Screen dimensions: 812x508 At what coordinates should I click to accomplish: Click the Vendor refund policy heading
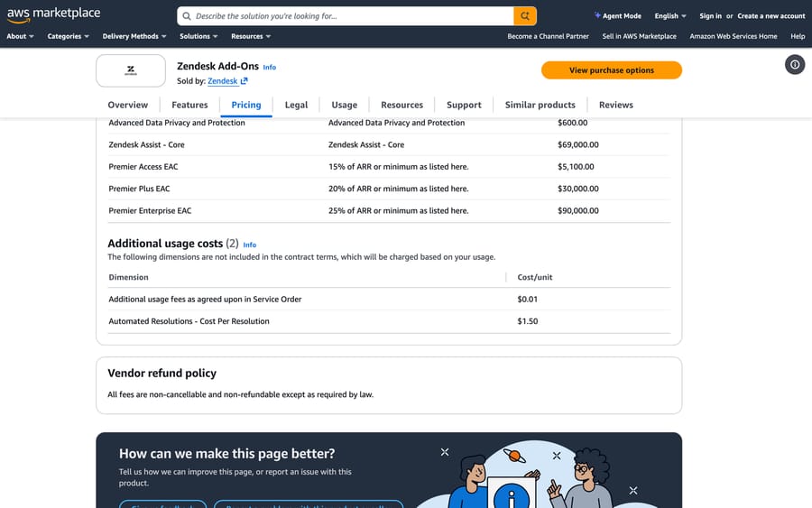pyautogui.click(x=162, y=374)
